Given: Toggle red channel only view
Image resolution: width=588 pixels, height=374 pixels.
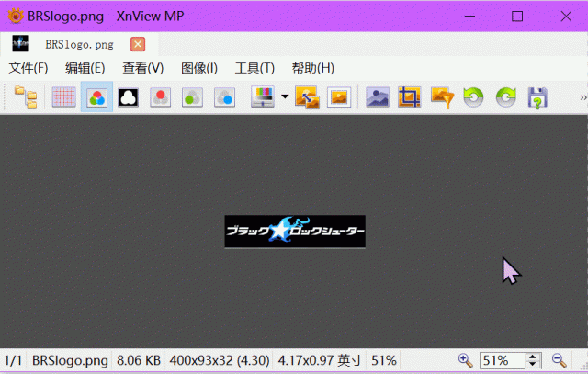Looking at the screenshot, I should tap(161, 97).
